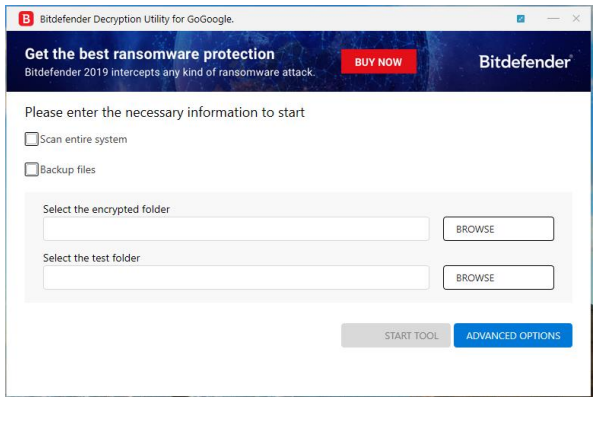Open ADVANCED OPTIONS
The height and width of the screenshot is (421, 604).
513,336
